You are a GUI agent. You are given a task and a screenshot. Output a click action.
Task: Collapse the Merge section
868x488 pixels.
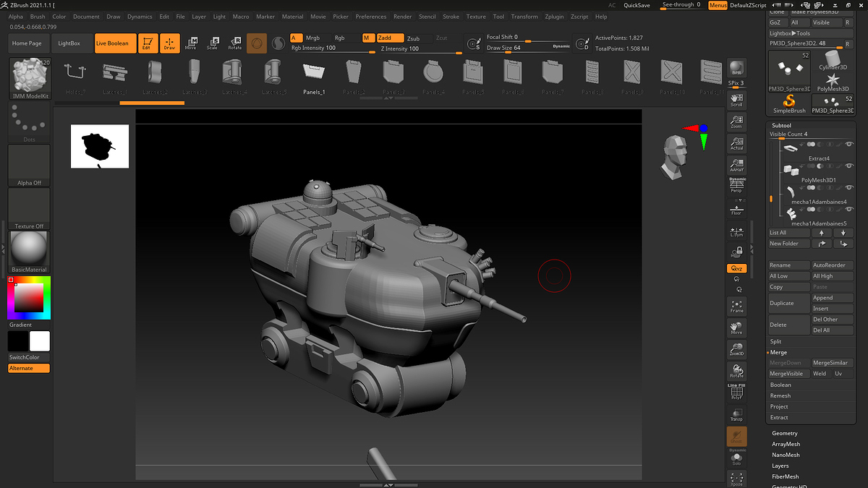pyautogui.click(x=778, y=352)
